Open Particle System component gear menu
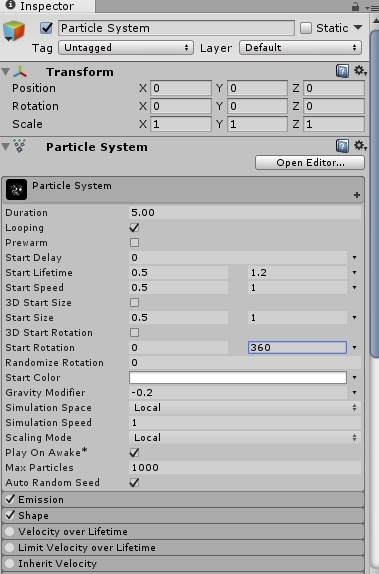 tap(360, 146)
